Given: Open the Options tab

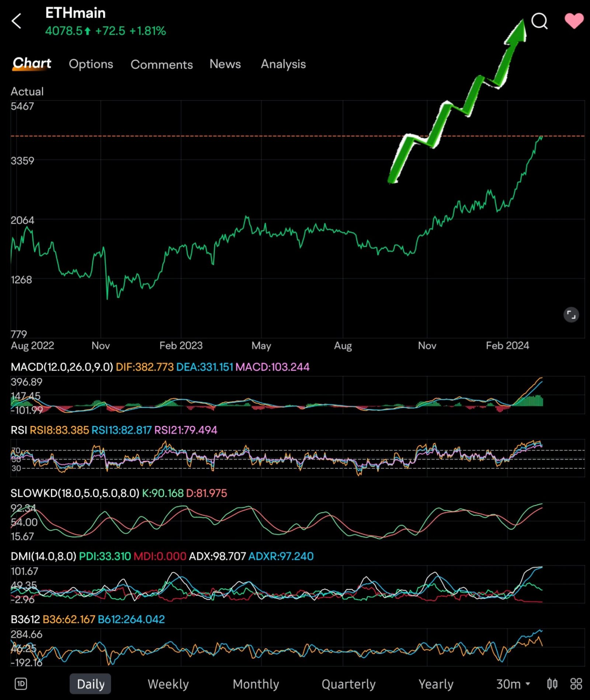Looking at the screenshot, I should 91,64.
